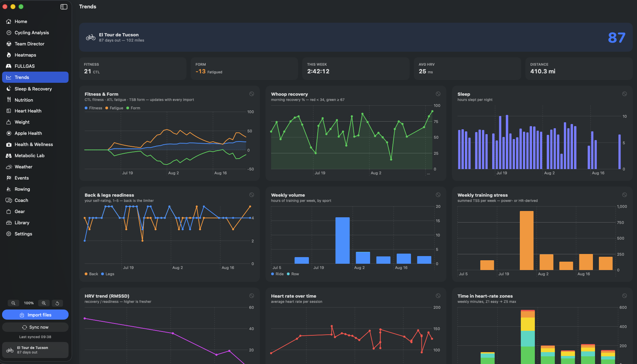Click the 100% zoom level indicator
The image size is (637, 364).
(29, 303)
